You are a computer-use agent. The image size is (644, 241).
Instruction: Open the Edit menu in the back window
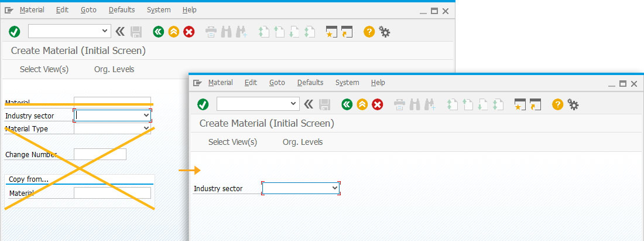[62, 10]
